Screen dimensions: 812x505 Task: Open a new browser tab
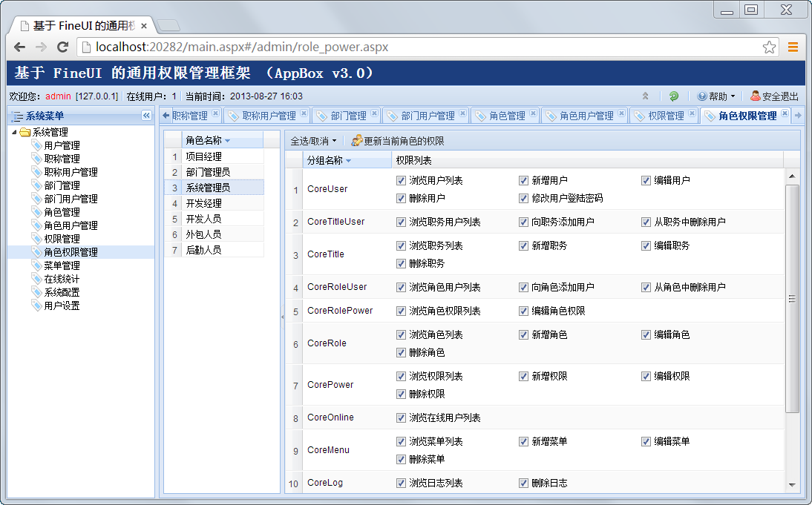(x=168, y=24)
